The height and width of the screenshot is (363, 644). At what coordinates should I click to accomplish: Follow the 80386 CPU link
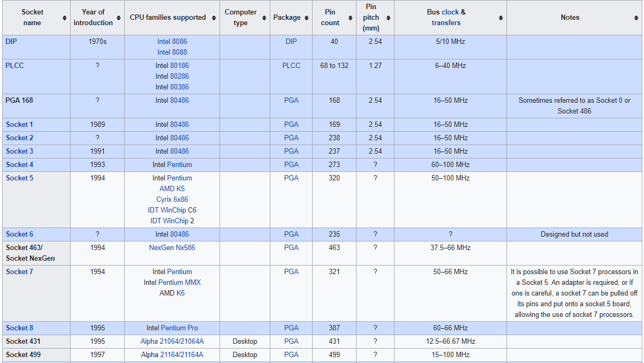(179, 87)
